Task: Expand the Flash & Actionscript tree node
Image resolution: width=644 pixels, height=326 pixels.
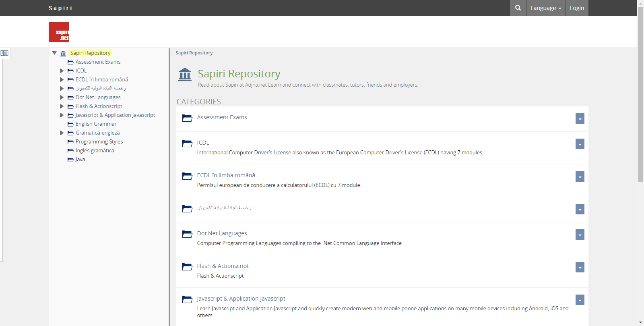Action: [62, 106]
